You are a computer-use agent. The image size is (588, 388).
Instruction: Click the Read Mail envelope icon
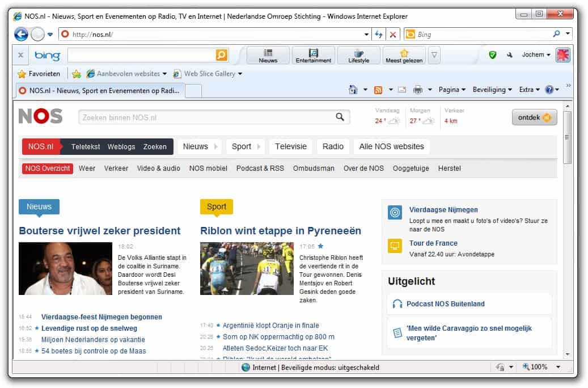click(x=402, y=90)
